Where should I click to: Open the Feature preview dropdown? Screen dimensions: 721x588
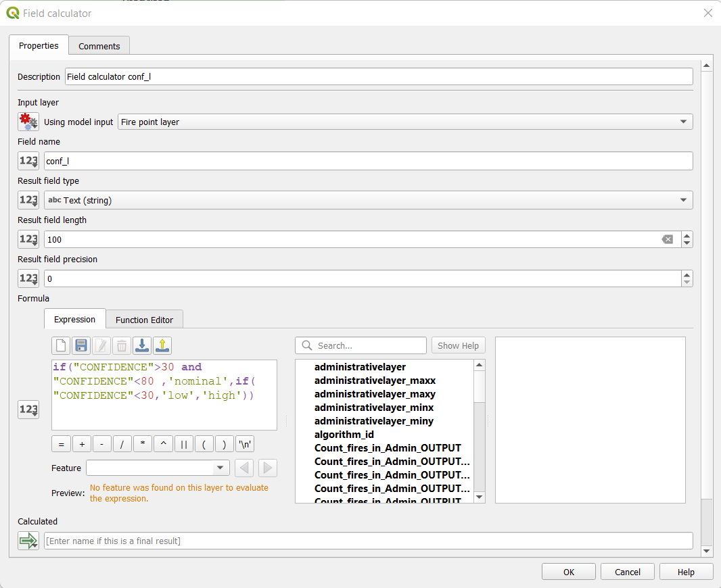click(220, 468)
